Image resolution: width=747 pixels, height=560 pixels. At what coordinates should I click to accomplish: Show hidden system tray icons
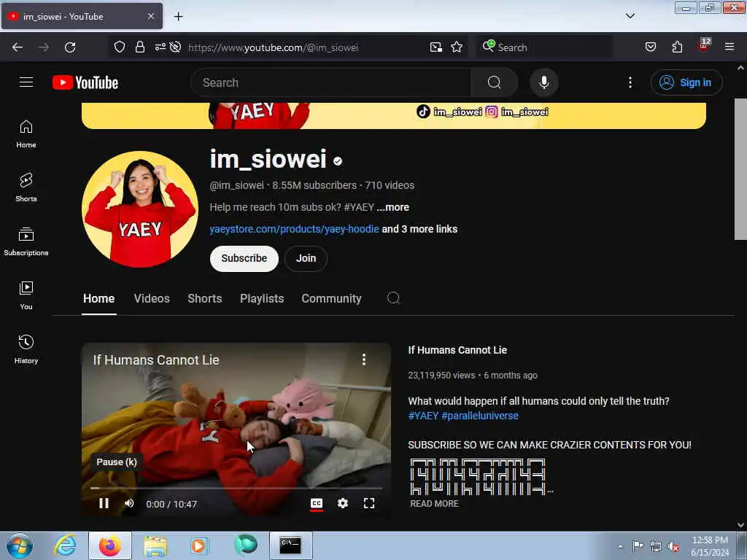pyautogui.click(x=620, y=546)
